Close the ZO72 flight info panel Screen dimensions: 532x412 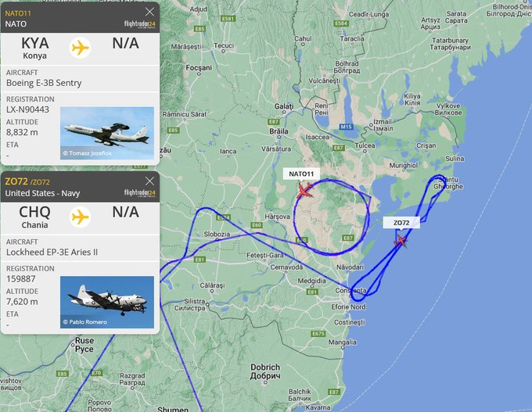149,181
